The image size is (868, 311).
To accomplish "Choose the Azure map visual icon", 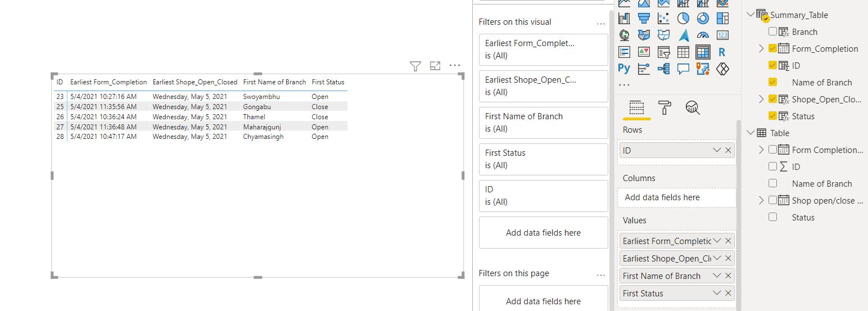I will (x=683, y=35).
